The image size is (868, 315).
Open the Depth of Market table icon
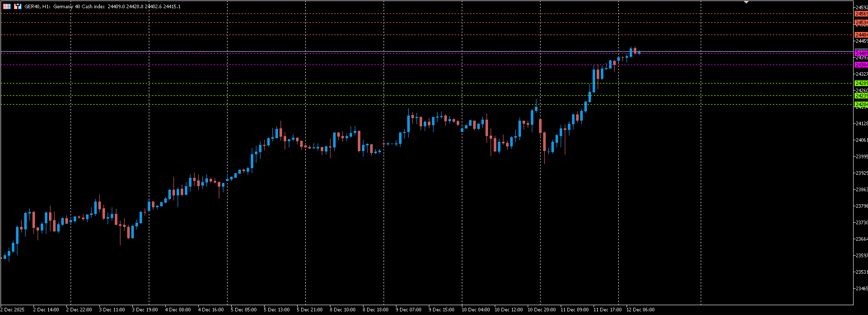(7, 7)
